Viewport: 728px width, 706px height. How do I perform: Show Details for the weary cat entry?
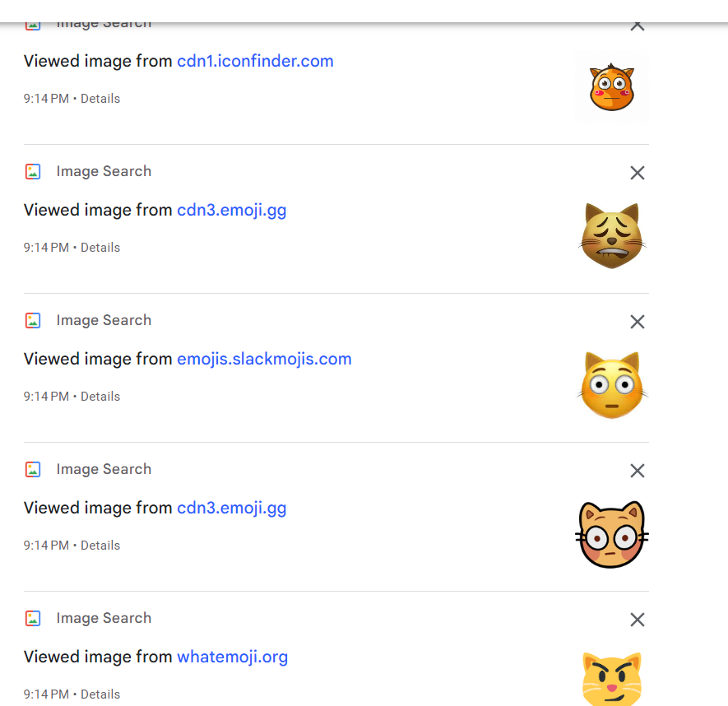coord(100,247)
